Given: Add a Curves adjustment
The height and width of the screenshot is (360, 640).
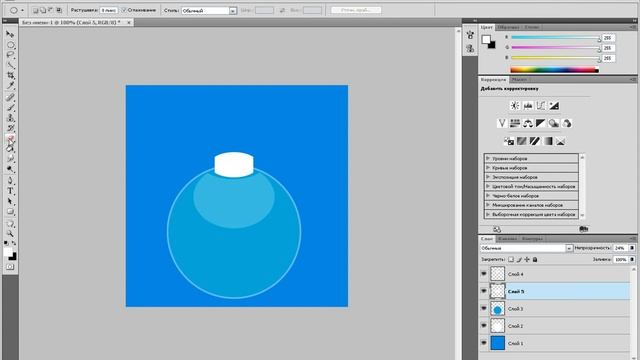Looking at the screenshot, I should [x=541, y=106].
